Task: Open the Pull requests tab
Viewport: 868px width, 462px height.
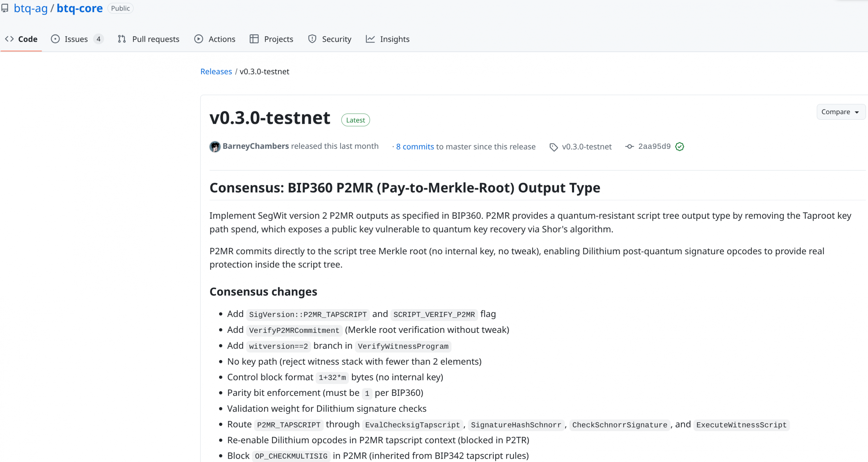Action: tap(155, 39)
